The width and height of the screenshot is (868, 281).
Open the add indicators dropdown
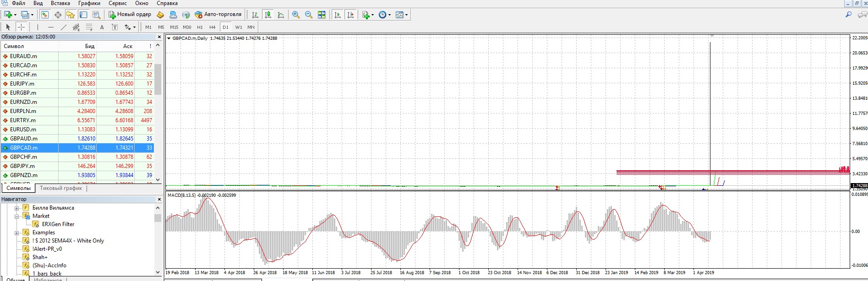point(368,15)
